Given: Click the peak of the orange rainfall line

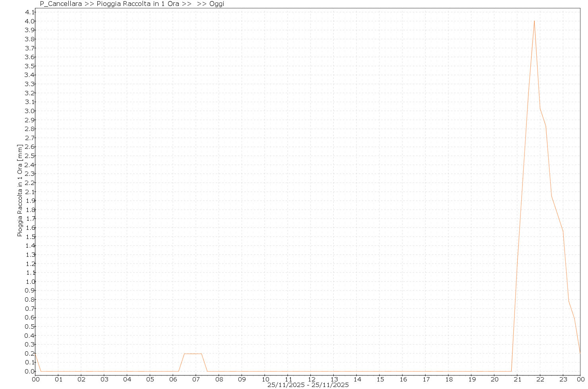Looking at the screenshot, I should click(534, 21).
